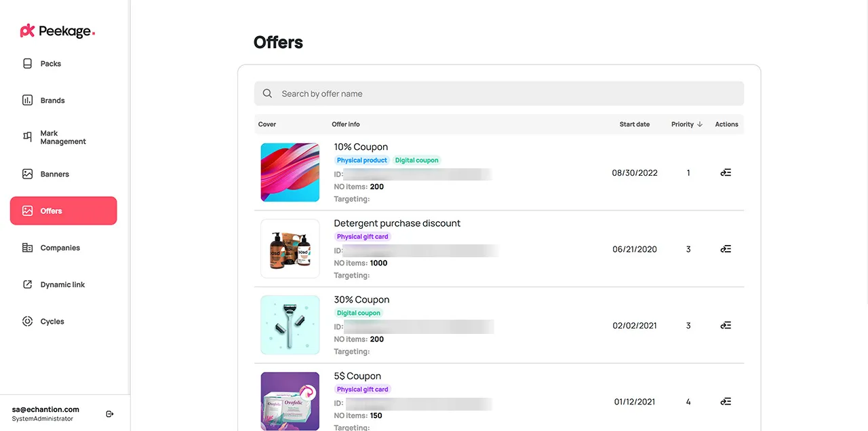Open actions for the 10% Coupon offer
Screen dimensions: 868x431
[x=726, y=173]
